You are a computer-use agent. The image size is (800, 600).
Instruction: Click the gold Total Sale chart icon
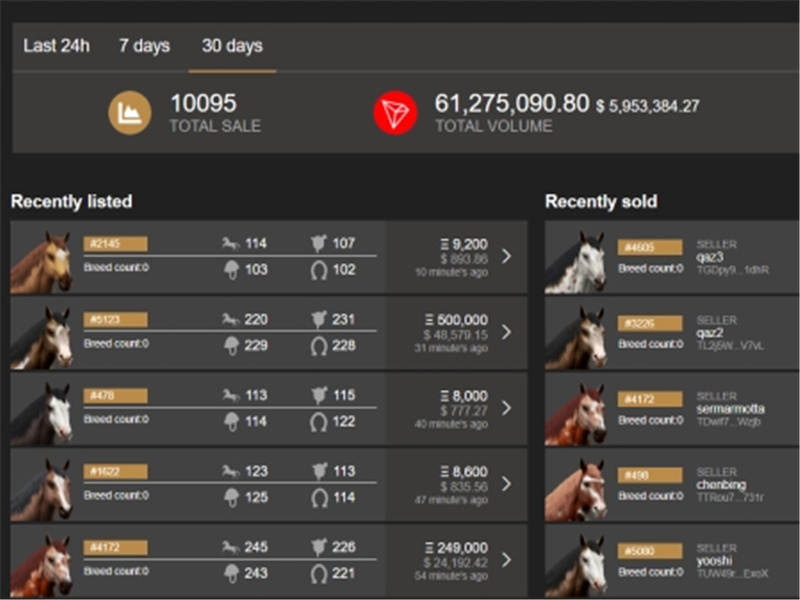(x=129, y=113)
